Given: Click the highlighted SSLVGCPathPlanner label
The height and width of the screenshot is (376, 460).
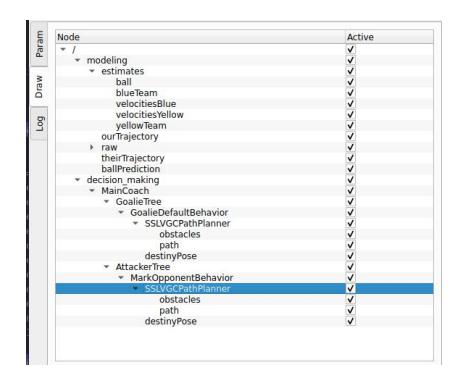Looking at the screenshot, I should [187, 288].
